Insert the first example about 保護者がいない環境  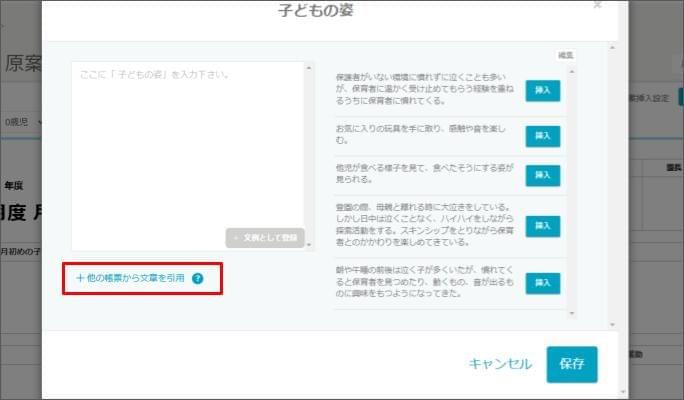[543, 90]
